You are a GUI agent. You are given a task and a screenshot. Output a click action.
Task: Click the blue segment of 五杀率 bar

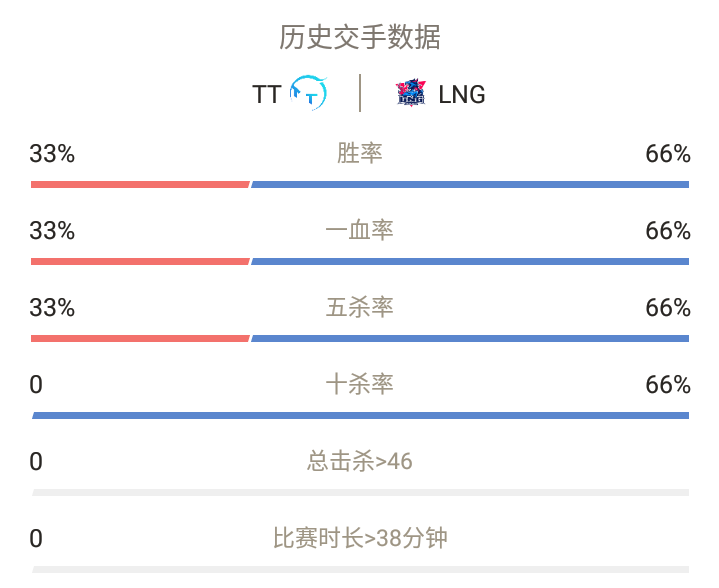[470, 339]
